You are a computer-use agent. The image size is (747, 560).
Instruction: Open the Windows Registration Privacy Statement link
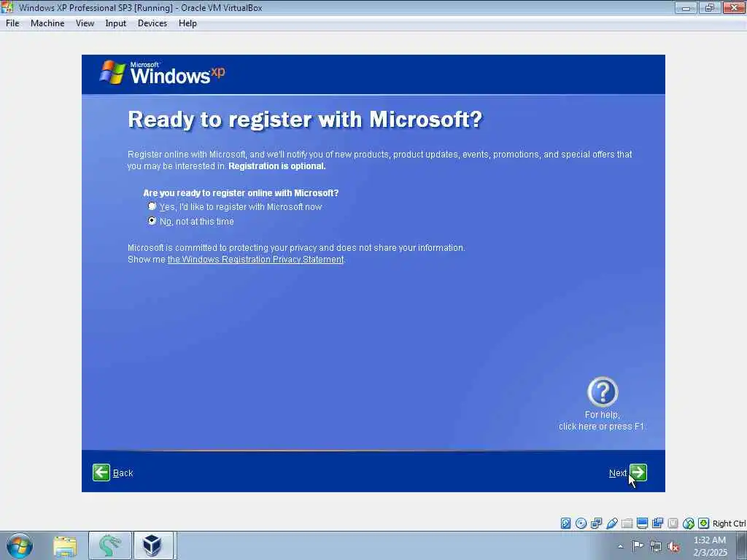[256, 259]
